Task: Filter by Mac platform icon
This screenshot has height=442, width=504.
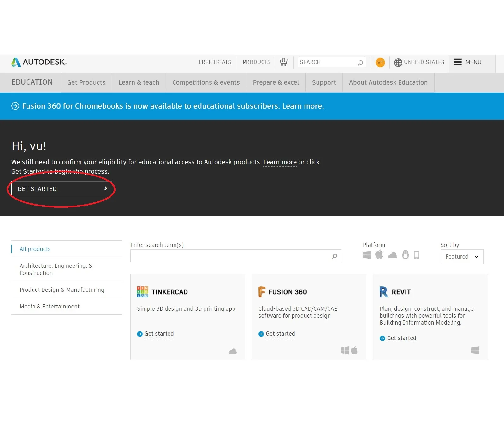Action: 379,254
